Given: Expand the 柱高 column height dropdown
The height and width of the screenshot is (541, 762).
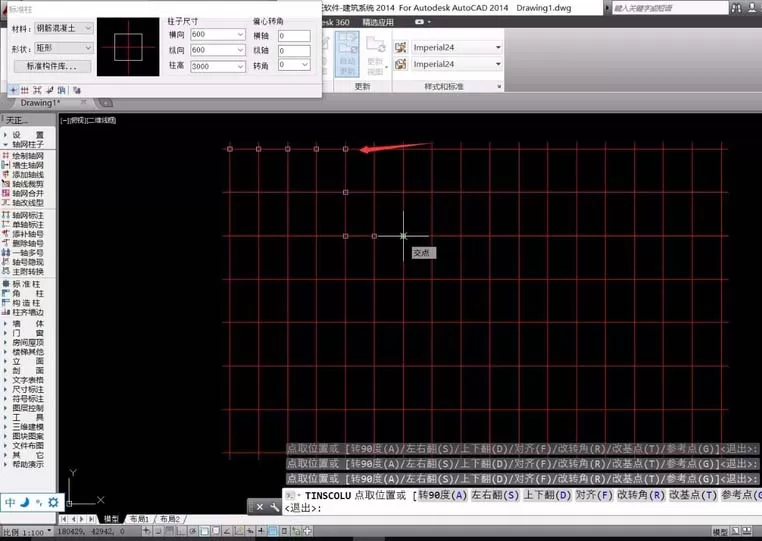Looking at the screenshot, I should (240, 66).
